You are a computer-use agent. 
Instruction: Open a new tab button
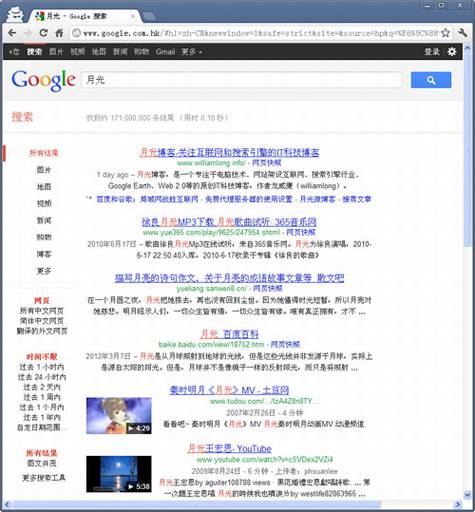pos(149,16)
